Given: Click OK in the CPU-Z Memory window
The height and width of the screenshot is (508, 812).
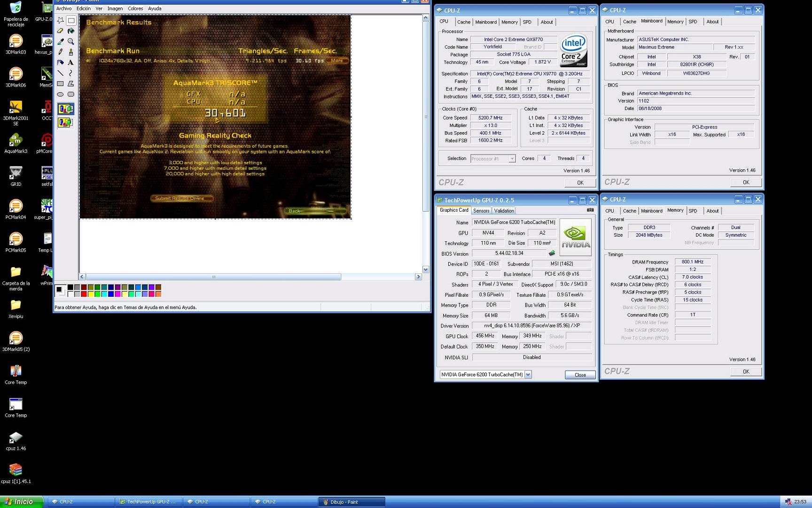Looking at the screenshot, I should click(x=746, y=372).
